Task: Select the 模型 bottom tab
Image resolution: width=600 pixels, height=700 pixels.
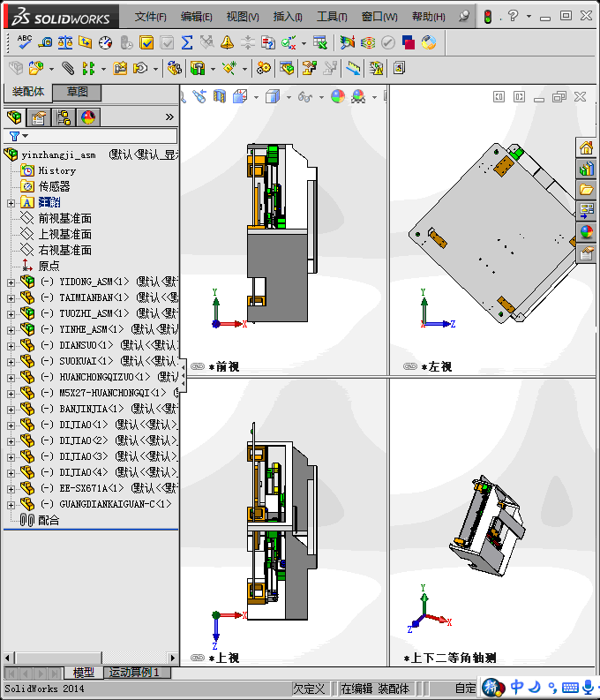Action: pyautogui.click(x=84, y=673)
